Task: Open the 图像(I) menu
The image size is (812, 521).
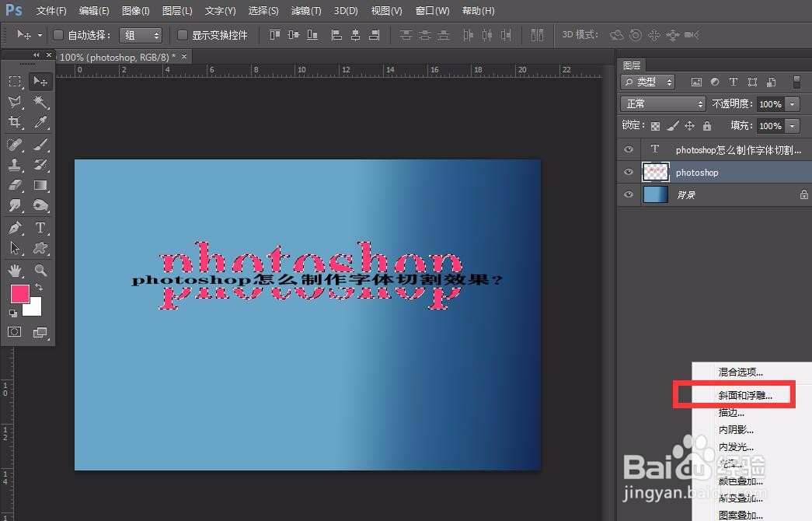Action: point(136,10)
